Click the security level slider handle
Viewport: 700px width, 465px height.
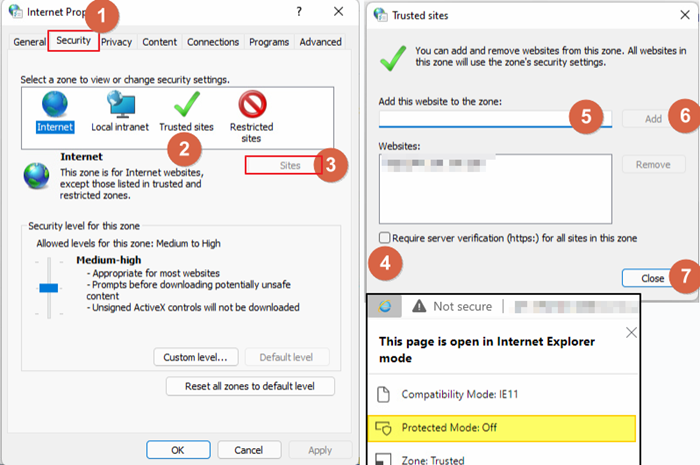pos(50,287)
